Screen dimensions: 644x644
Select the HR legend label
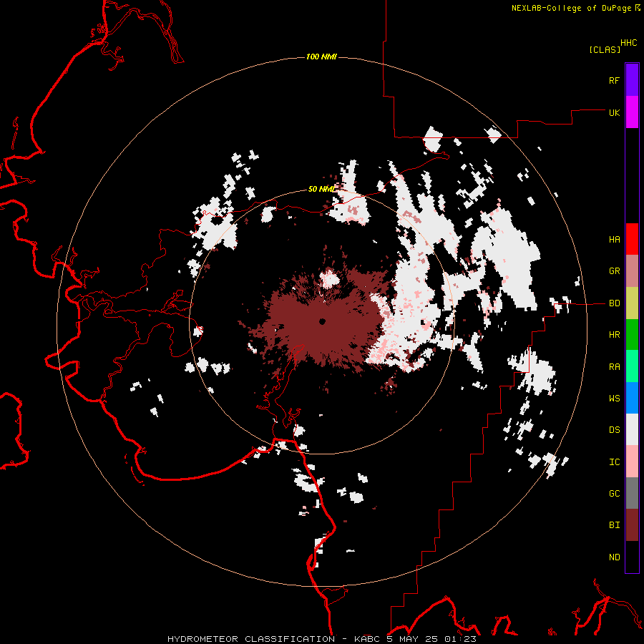coord(614,335)
